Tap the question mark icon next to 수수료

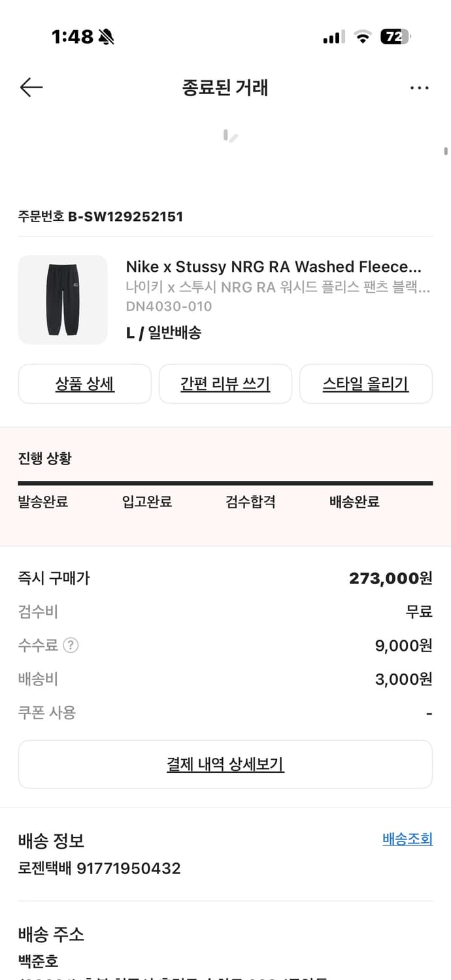69,645
